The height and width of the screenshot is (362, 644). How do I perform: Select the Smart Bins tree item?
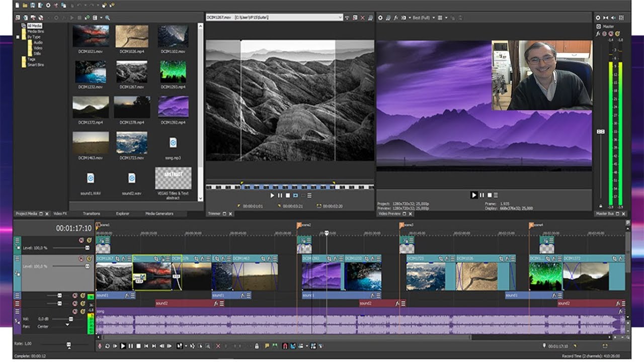tap(35, 65)
